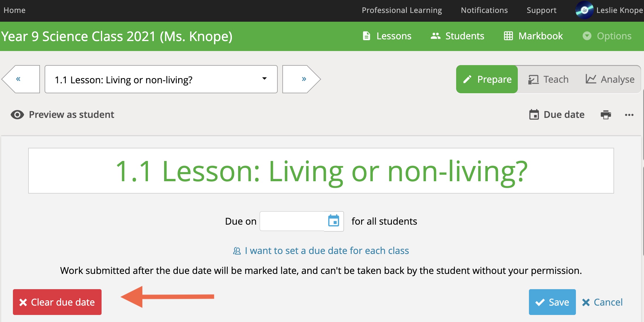This screenshot has width=644, height=322.
Task: Click the eye icon for student preview
Action: point(17,115)
